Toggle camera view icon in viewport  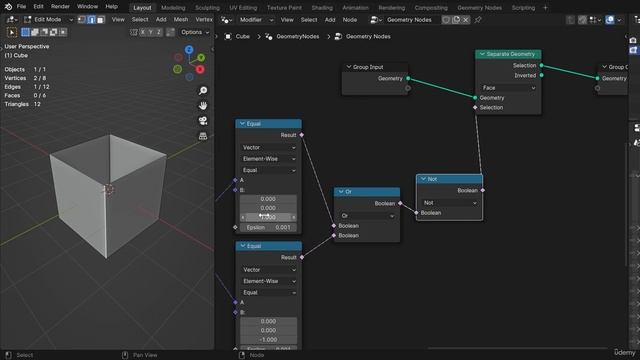(x=203, y=121)
